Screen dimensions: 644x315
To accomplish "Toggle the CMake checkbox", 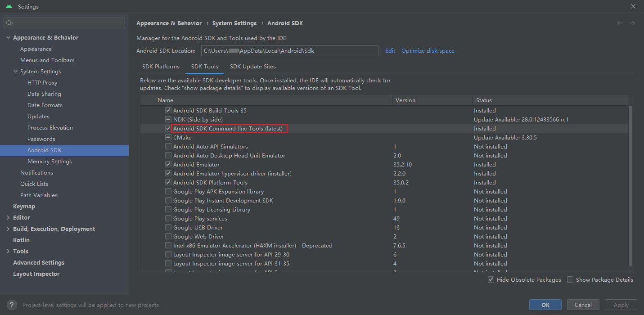I will pyautogui.click(x=168, y=137).
